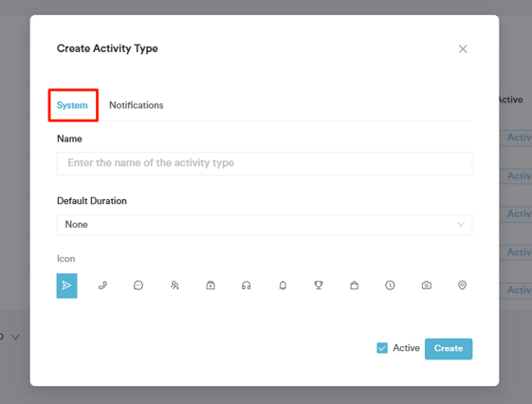Choose the headphones icon

pyautogui.click(x=247, y=285)
